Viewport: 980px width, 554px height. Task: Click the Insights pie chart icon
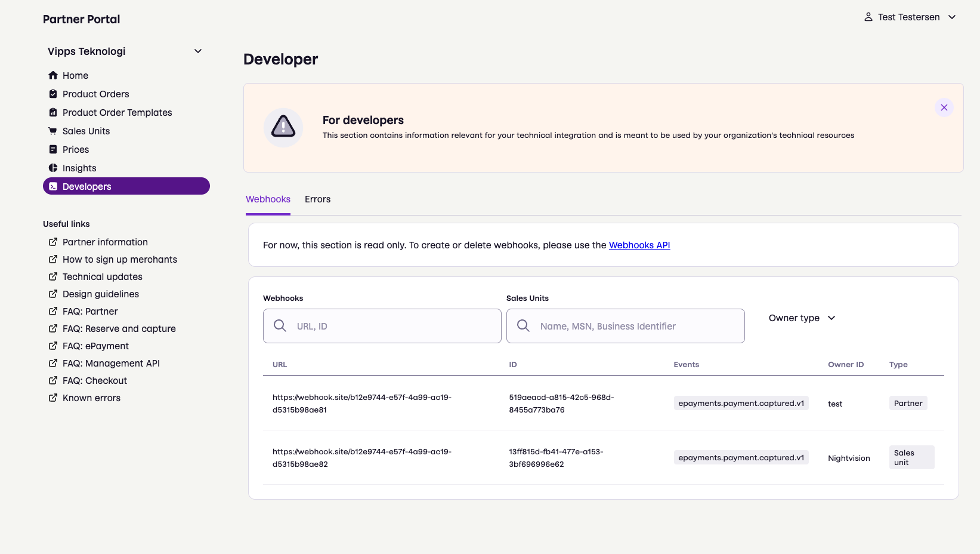click(x=53, y=168)
